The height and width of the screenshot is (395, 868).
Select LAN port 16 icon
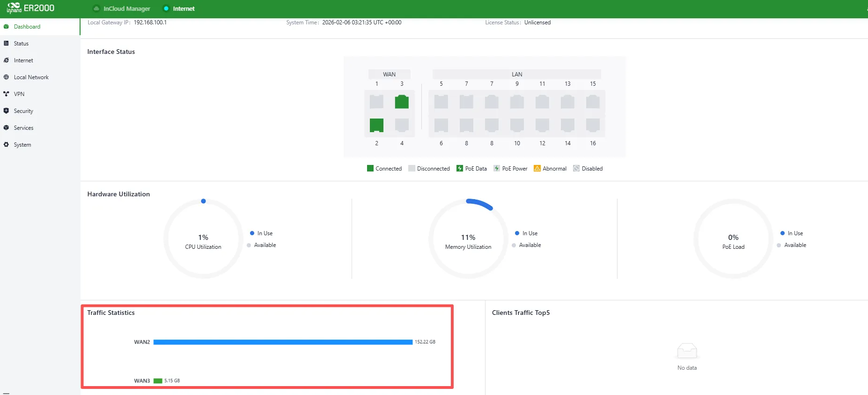(593, 125)
